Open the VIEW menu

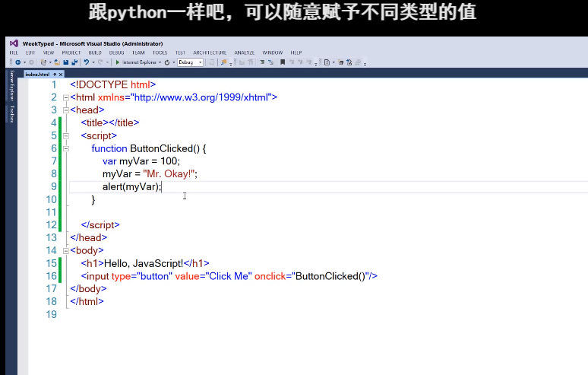coord(49,53)
